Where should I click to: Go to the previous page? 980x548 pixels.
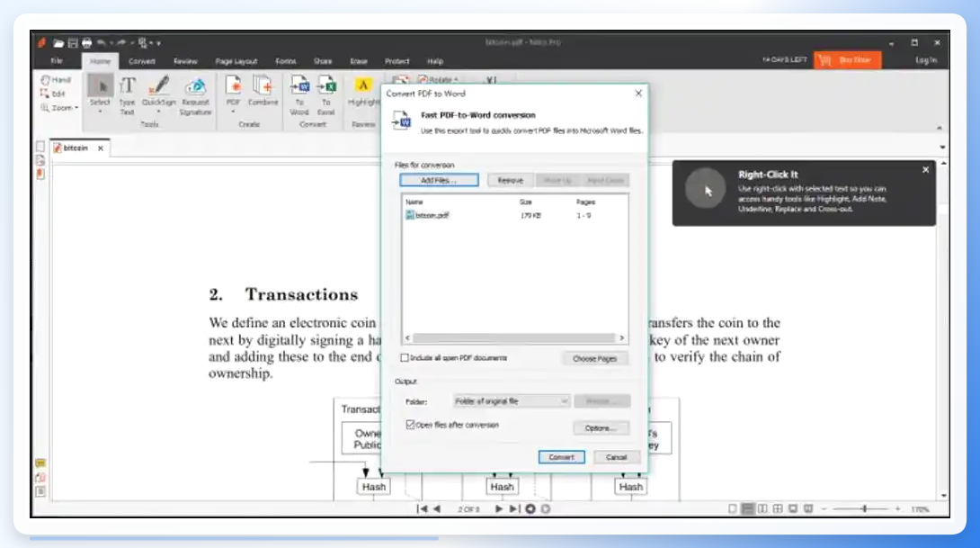tap(437, 509)
